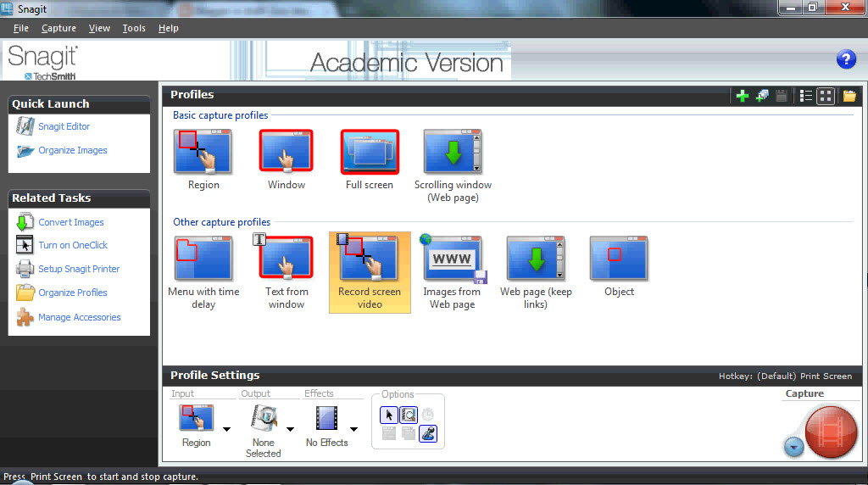Open the View menu
Viewport: 868px width, 485px height.
(99, 28)
